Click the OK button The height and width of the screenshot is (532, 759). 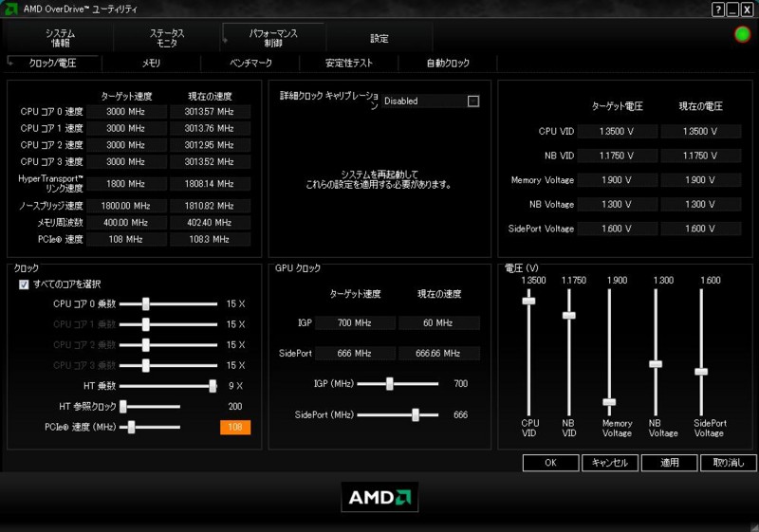pos(550,463)
